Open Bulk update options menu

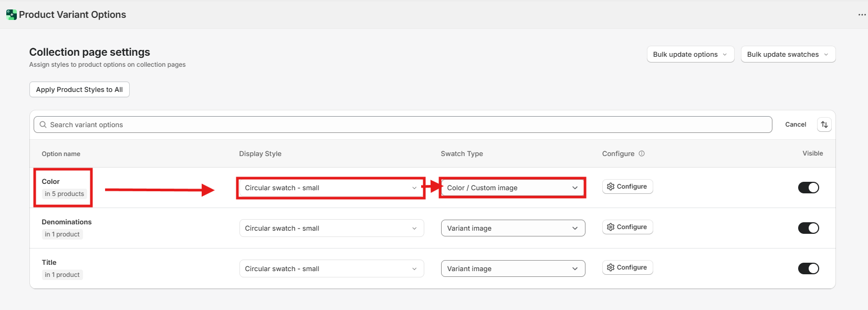click(690, 54)
